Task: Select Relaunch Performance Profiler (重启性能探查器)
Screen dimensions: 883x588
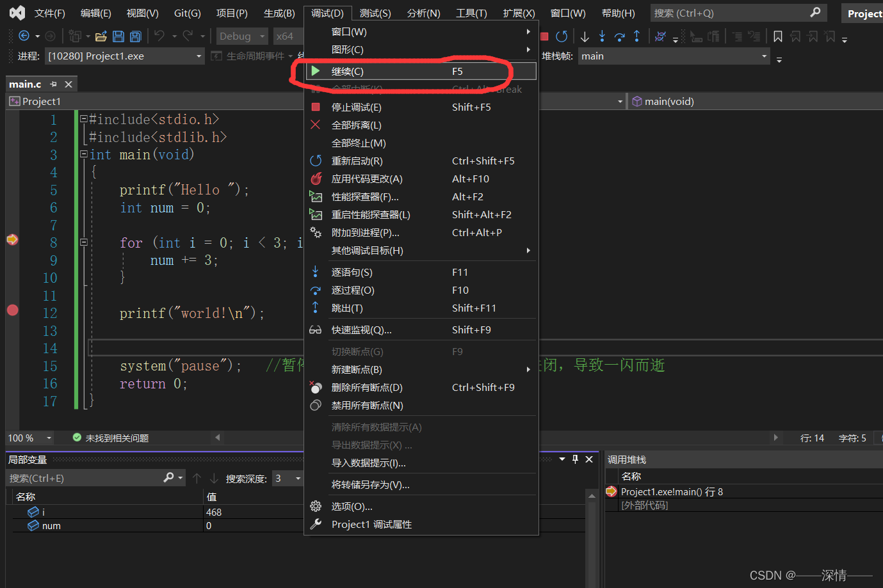Action: [421, 214]
